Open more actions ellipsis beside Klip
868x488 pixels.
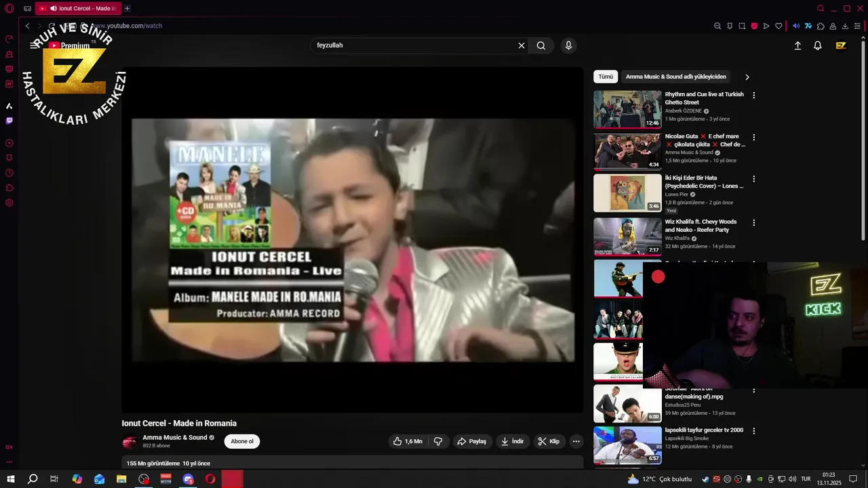576,441
